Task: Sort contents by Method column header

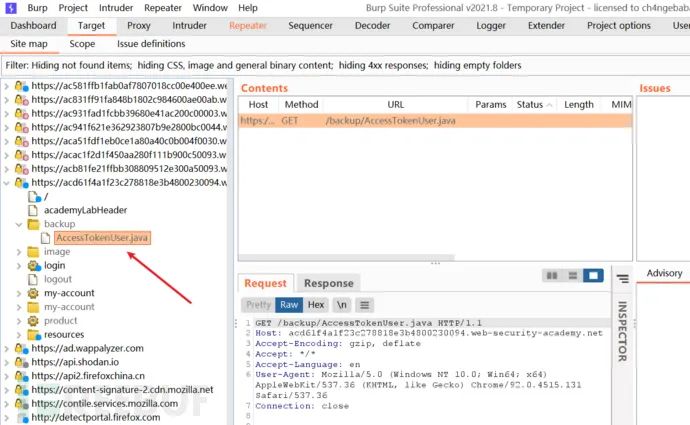Action: (301, 105)
